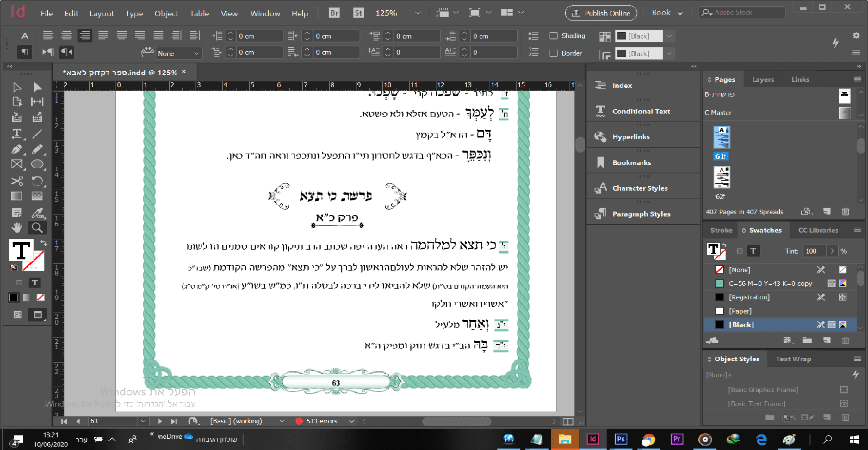The width and height of the screenshot is (868, 450).
Task: Select the Scissors tool
Action: tap(17, 181)
